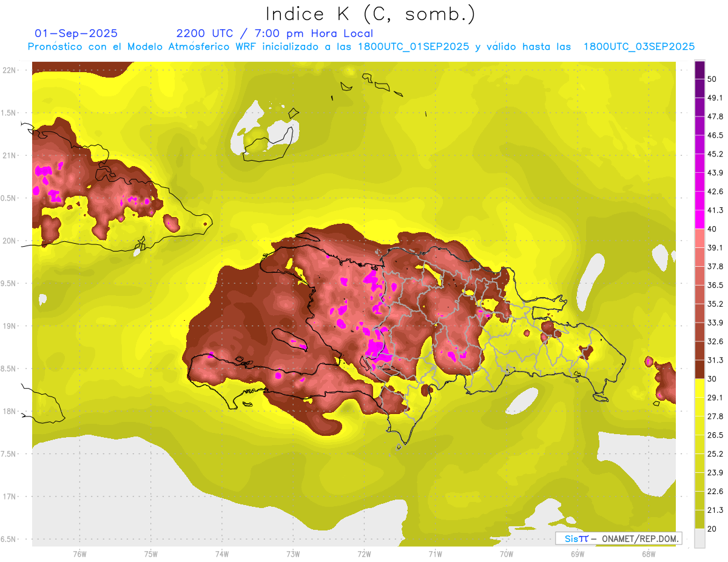The width and height of the screenshot is (728, 562).
Task: Click the colorbar value '49.1'
Action: [715, 98]
